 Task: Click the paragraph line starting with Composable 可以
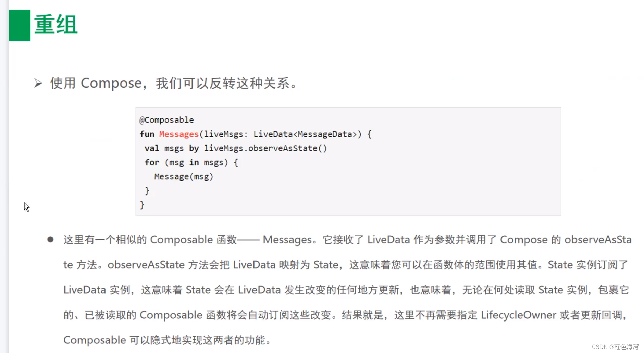point(168,340)
